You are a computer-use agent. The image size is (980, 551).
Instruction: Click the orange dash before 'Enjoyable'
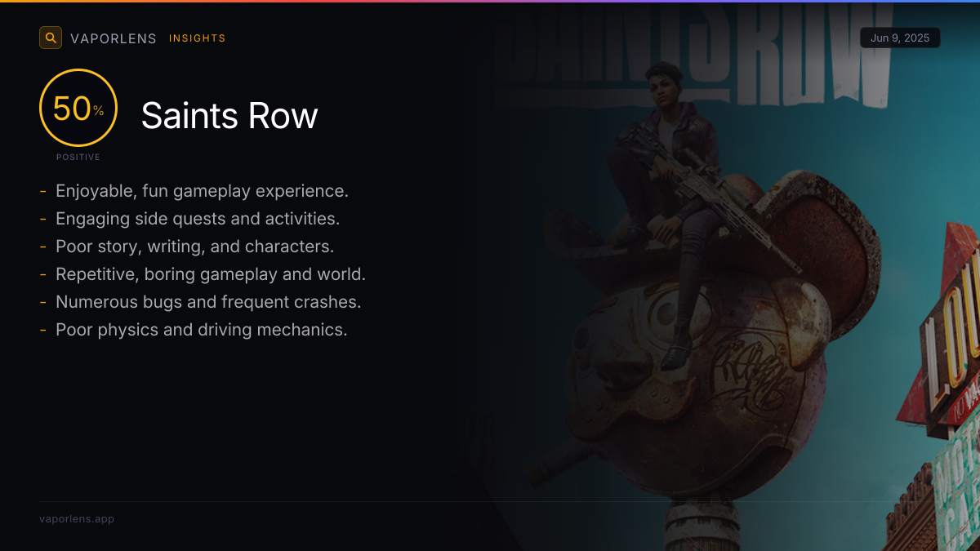[42, 192]
